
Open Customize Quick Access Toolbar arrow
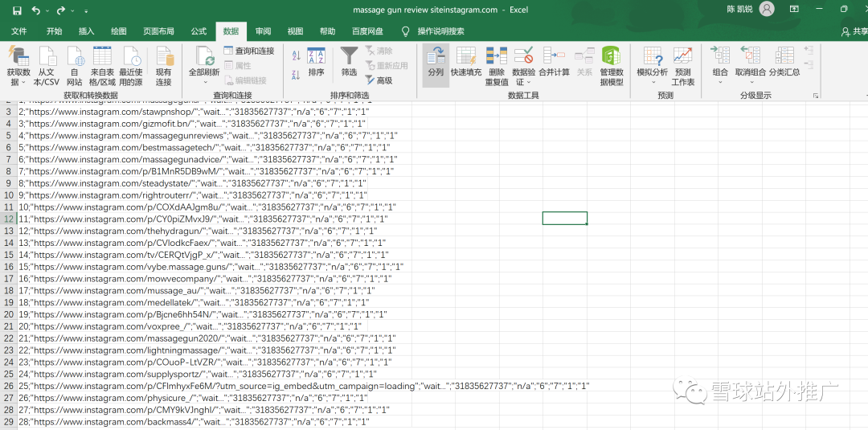(x=86, y=10)
